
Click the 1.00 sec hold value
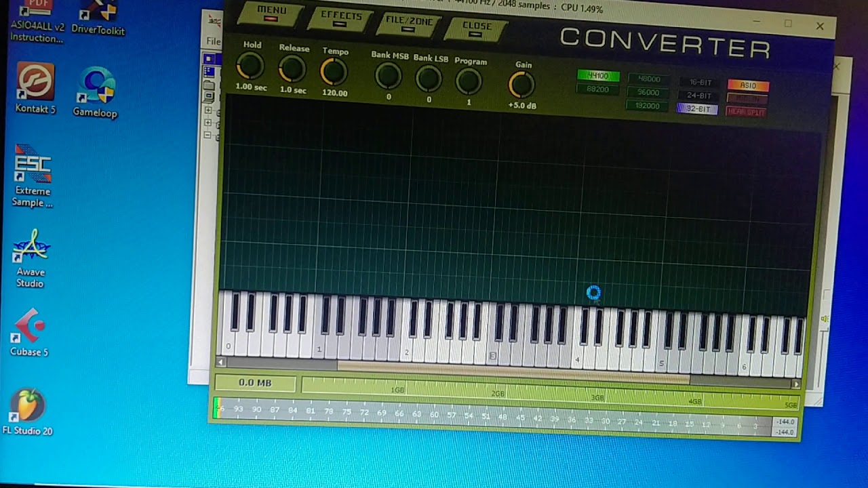point(251,87)
